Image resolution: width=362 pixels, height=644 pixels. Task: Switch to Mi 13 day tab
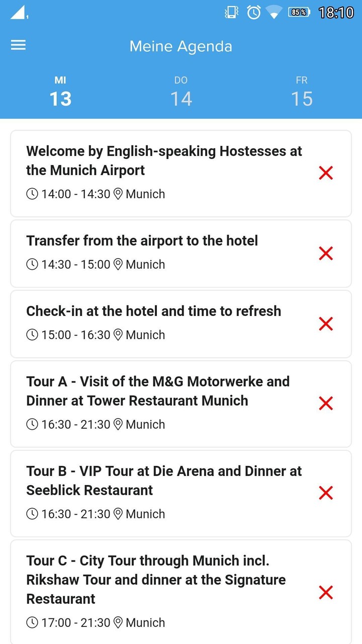(60, 92)
